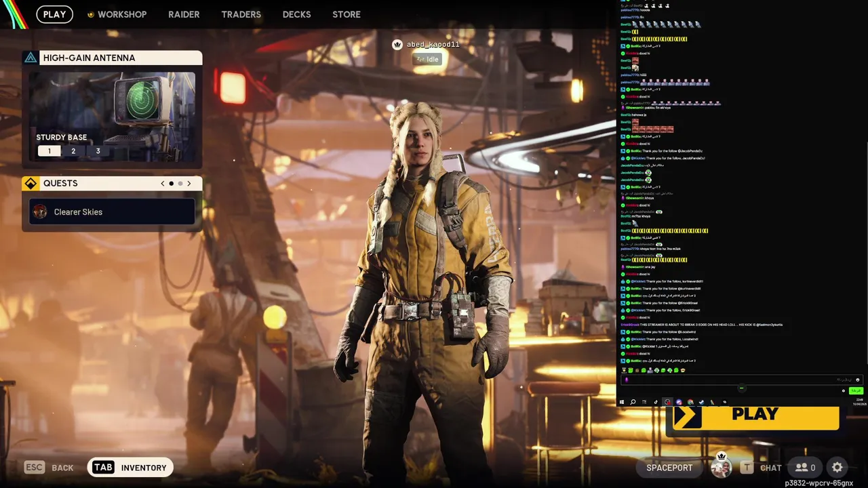Open the emoji picker in chat input
Screen dimensions: 868x488
pyautogui.click(x=858, y=380)
